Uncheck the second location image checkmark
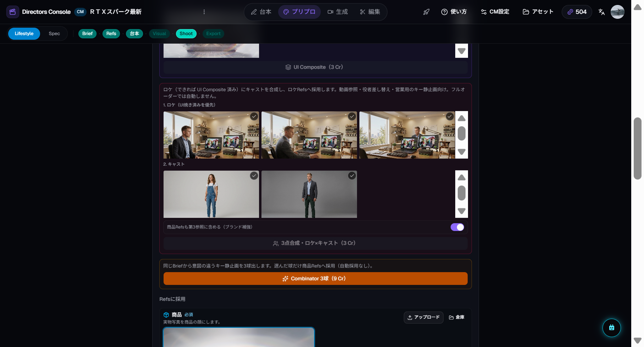The width and height of the screenshot is (644, 347). point(352,116)
